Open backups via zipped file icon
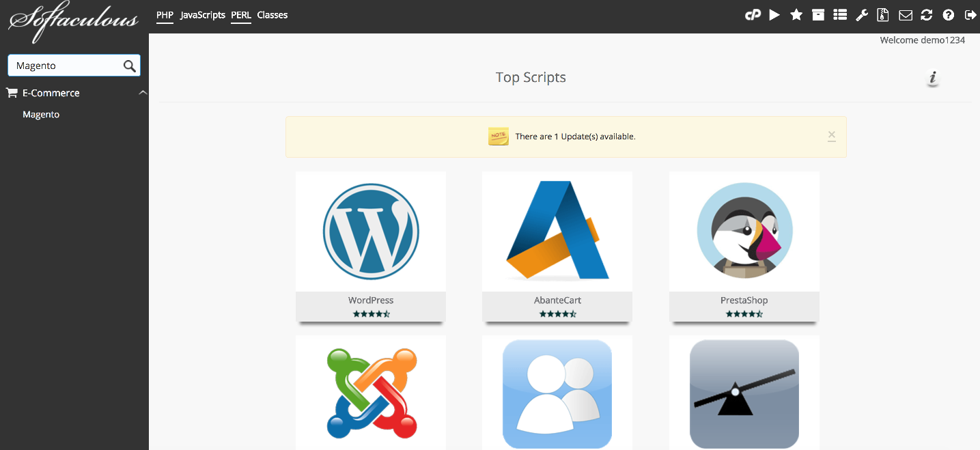980x450 pixels. 883,15
